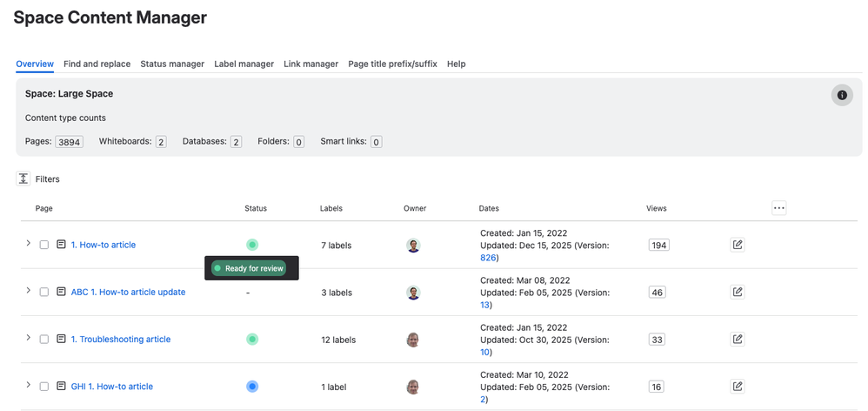868x411 pixels.
Task: Click the 7 labels cell
Action: click(x=336, y=246)
